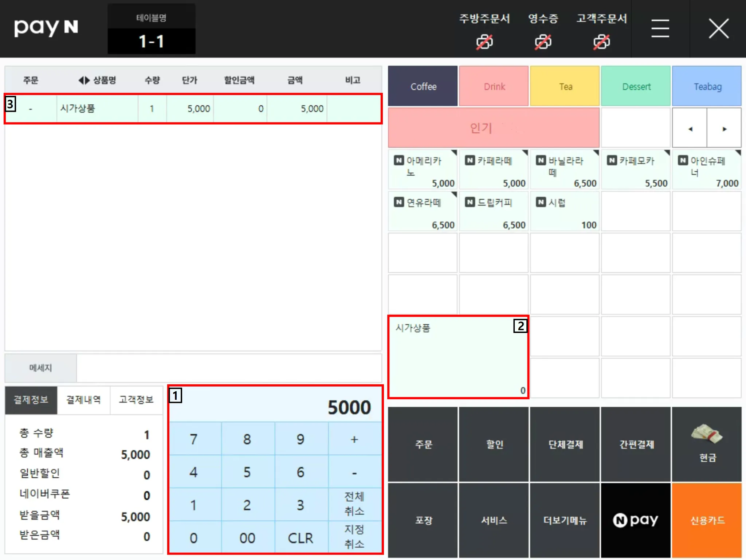The height and width of the screenshot is (560, 746).
Task: Go to previous menu page arrow
Action: click(690, 129)
